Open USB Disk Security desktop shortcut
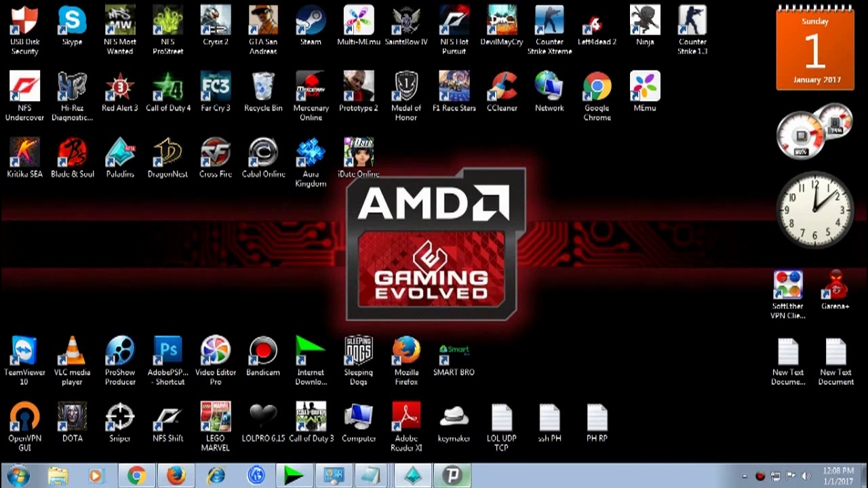Screen dimensions: 868x488 coord(24,30)
